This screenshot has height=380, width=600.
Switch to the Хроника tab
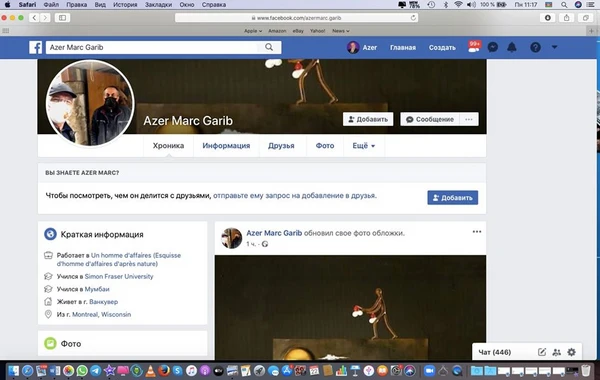[168, 145]
